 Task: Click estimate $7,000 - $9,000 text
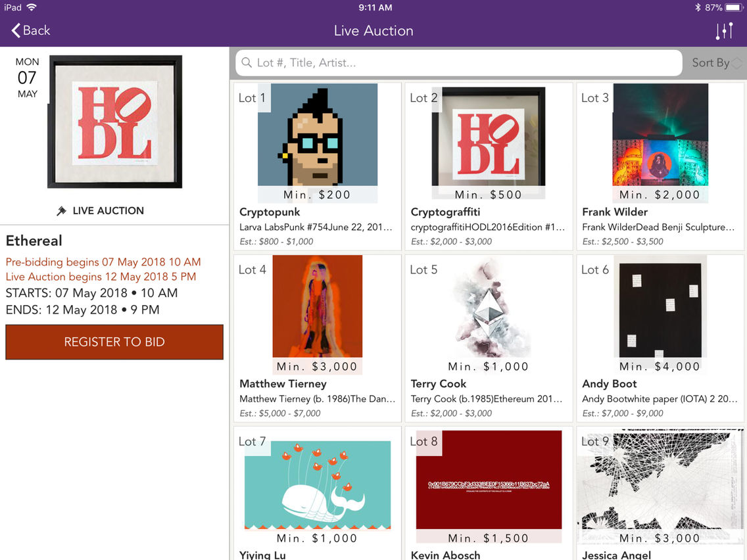pos(623,413)
